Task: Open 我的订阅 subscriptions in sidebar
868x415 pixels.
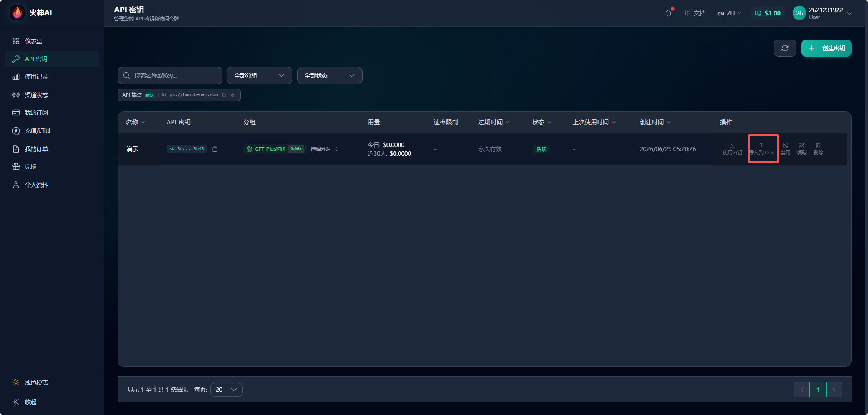Action: pos(52,113)
